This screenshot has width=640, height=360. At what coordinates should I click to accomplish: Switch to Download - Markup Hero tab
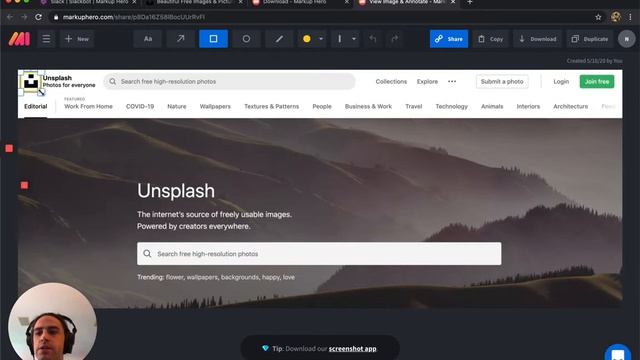300,2
